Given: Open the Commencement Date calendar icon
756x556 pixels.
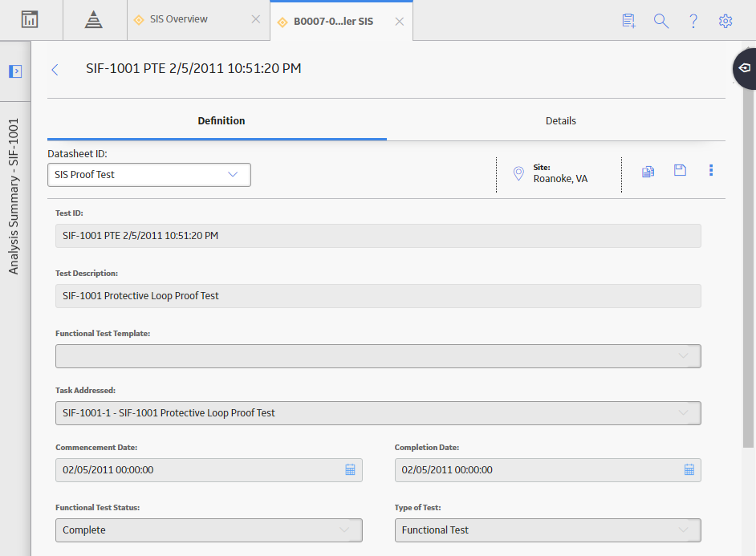Looking at the screenshot, I should point(350,470).
